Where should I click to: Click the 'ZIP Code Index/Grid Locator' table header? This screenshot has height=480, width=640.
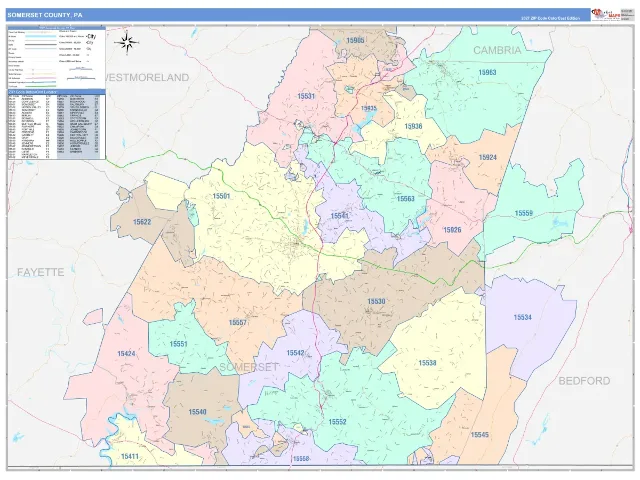57,92
